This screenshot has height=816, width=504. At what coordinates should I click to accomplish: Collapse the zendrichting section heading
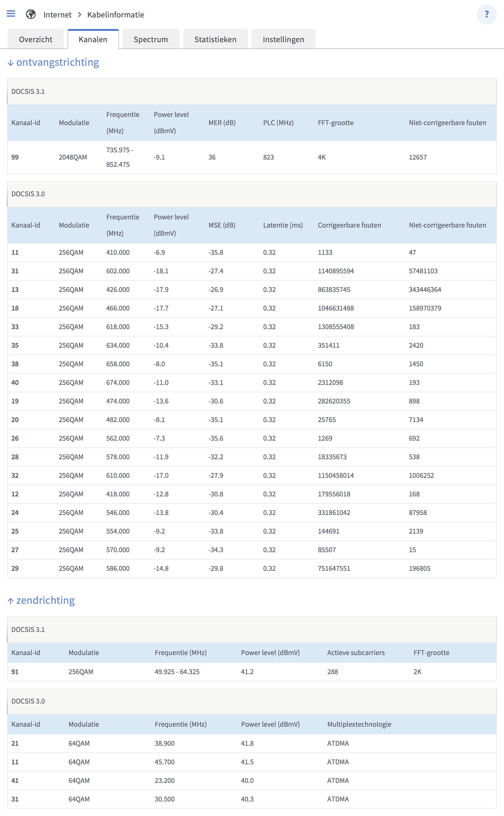(x=46, y=600)
